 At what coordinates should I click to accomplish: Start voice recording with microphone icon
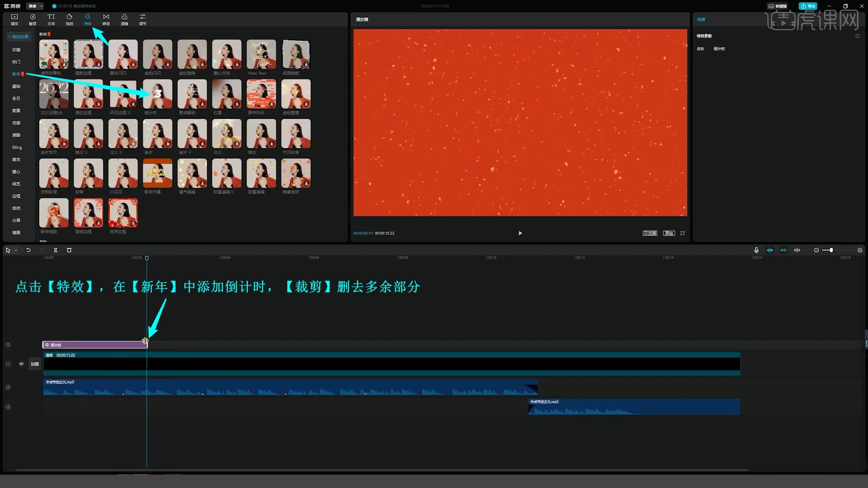click(756, 250)
